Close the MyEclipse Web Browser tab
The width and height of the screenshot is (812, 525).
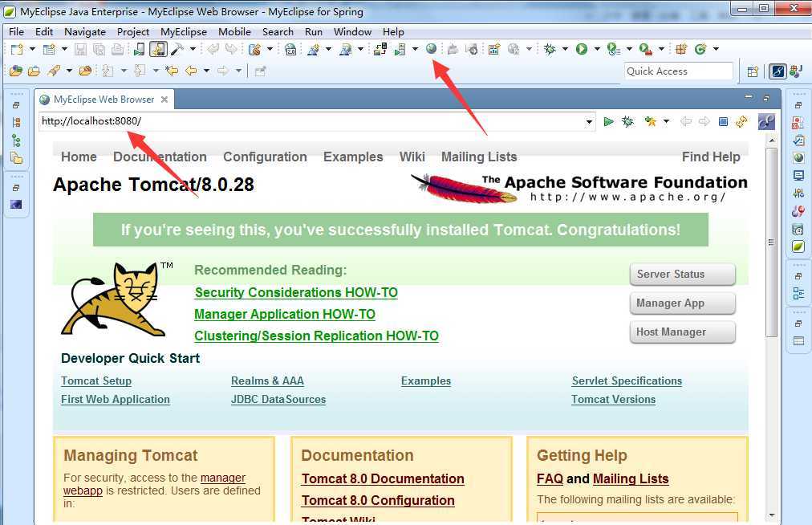[x=164, y=99]
